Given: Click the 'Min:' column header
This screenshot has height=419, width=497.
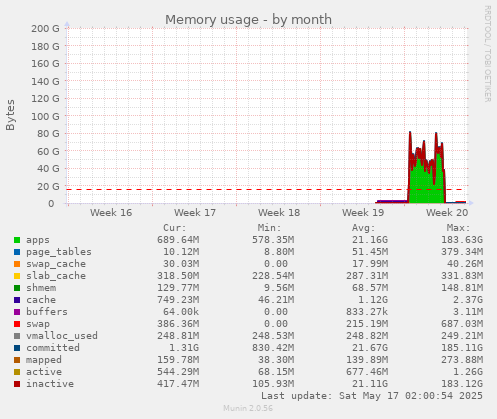Looking at the screenshot, I should (x=269, y=228).
